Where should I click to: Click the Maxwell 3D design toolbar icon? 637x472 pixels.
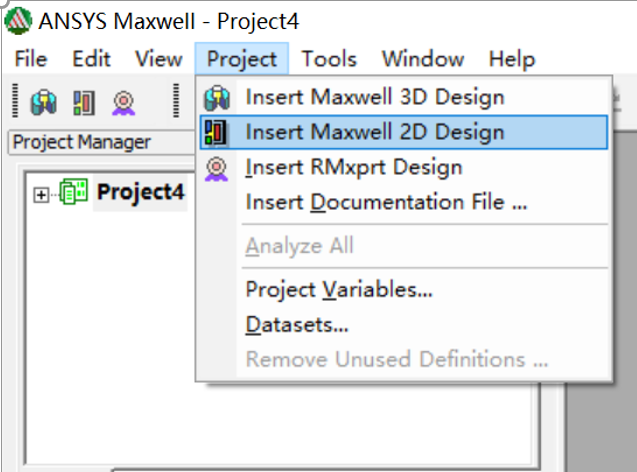tap(44, 100)
